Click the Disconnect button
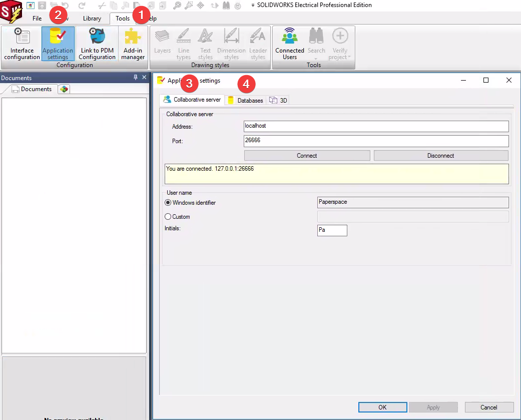Viewport: 521px width, 420px height. 440,156
